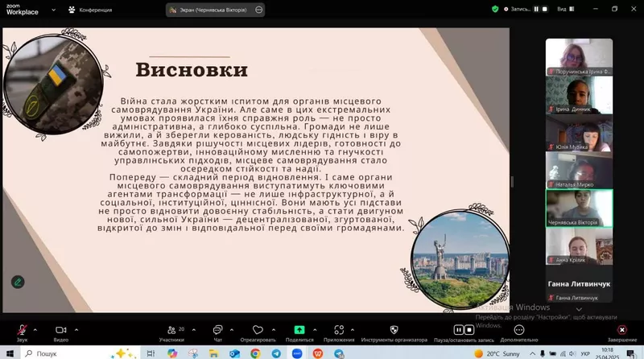Open Zoom Workplace dropdown arrow
The height and width of the screenshot is (359, 644).
point(53,10)
